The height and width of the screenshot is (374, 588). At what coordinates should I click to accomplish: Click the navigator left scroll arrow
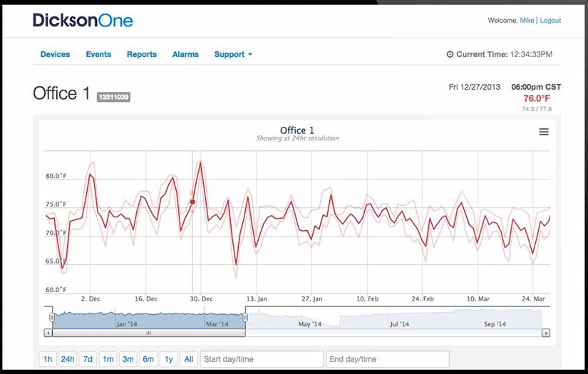[48, 333]
